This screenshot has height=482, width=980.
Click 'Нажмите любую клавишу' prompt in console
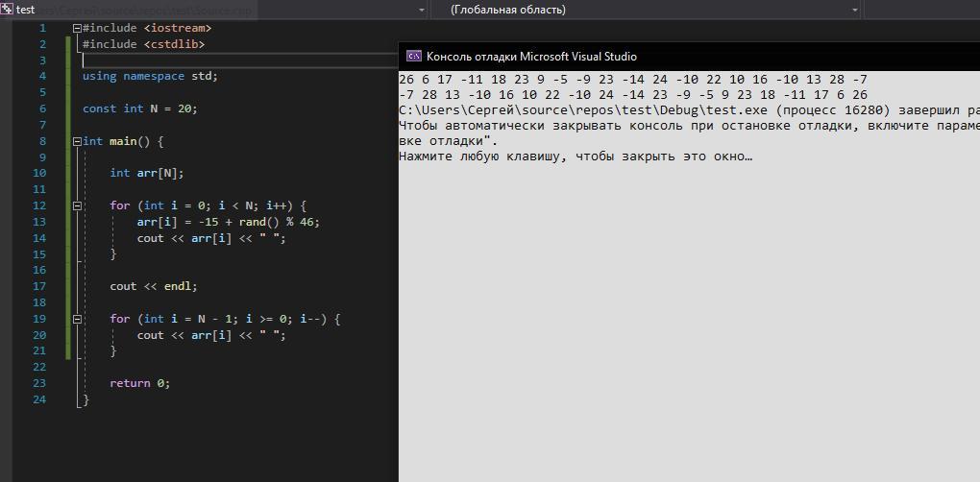coord(576,157)
